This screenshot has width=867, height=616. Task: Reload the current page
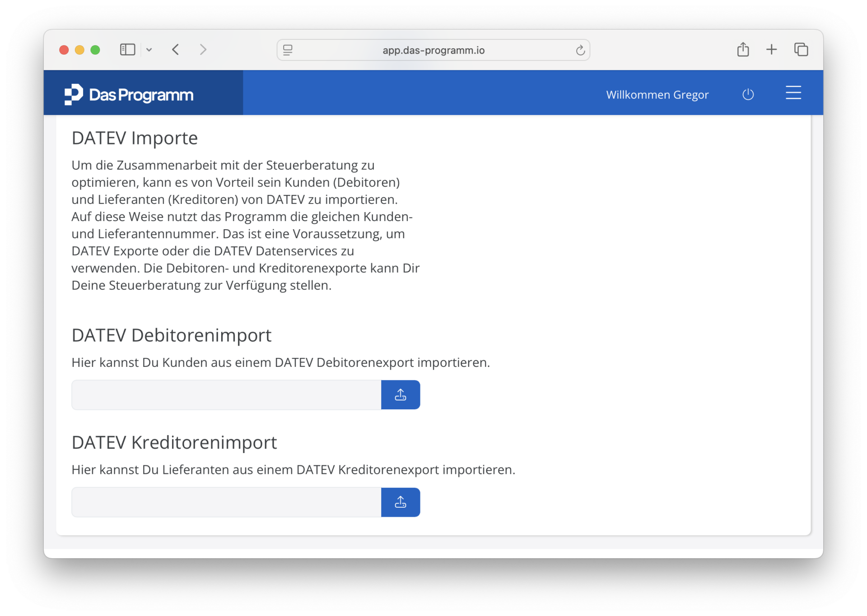click(580, 50)
